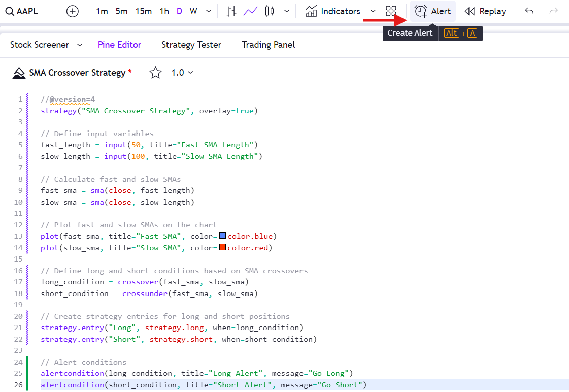Click the Short Alert alertcondition line
The height and width of the screenshot is (392, 569).
[x=204, y=385]
